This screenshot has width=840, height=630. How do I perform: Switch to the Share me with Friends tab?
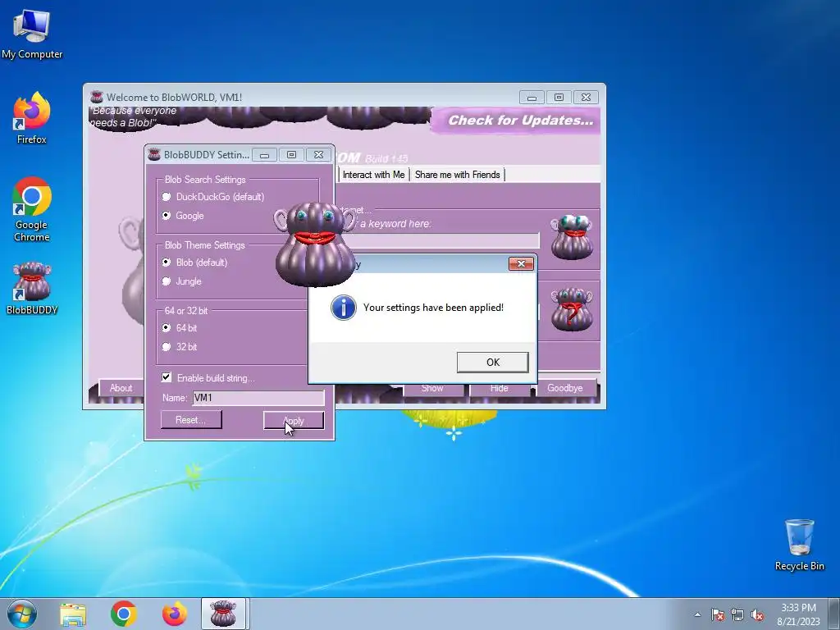pyautogui.click(x=457, y=175)
